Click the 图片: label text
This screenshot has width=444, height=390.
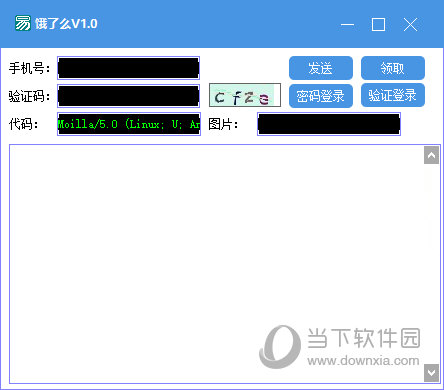(223, 124)
